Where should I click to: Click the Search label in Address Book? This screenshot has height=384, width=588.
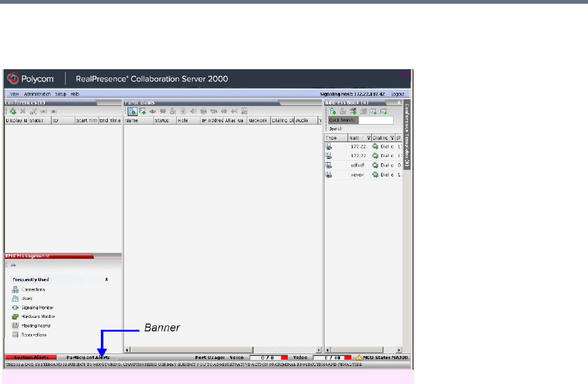coord(336,129)
